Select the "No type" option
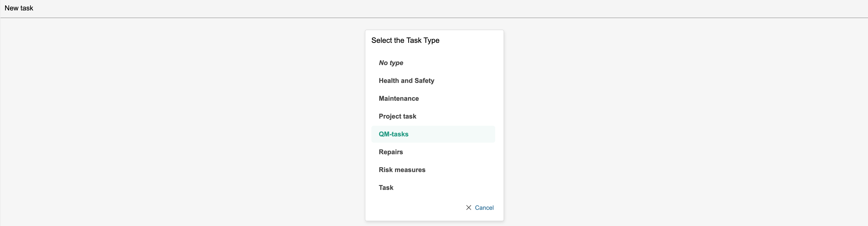This screenshot has width=868, height=226. 391,63
